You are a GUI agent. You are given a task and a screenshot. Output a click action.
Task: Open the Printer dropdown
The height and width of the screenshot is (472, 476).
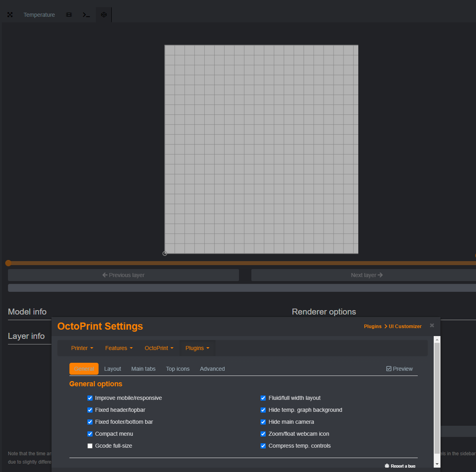point(82,348)
